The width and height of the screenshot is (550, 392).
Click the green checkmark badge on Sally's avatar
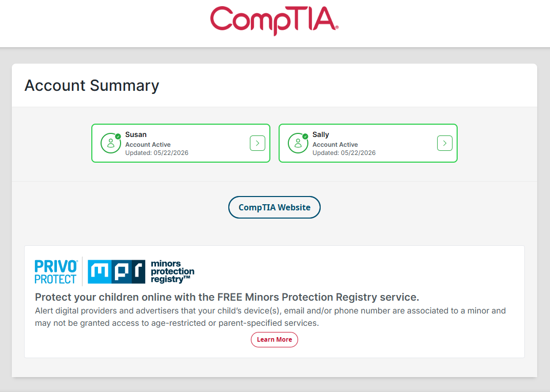(x=305, y=136)
